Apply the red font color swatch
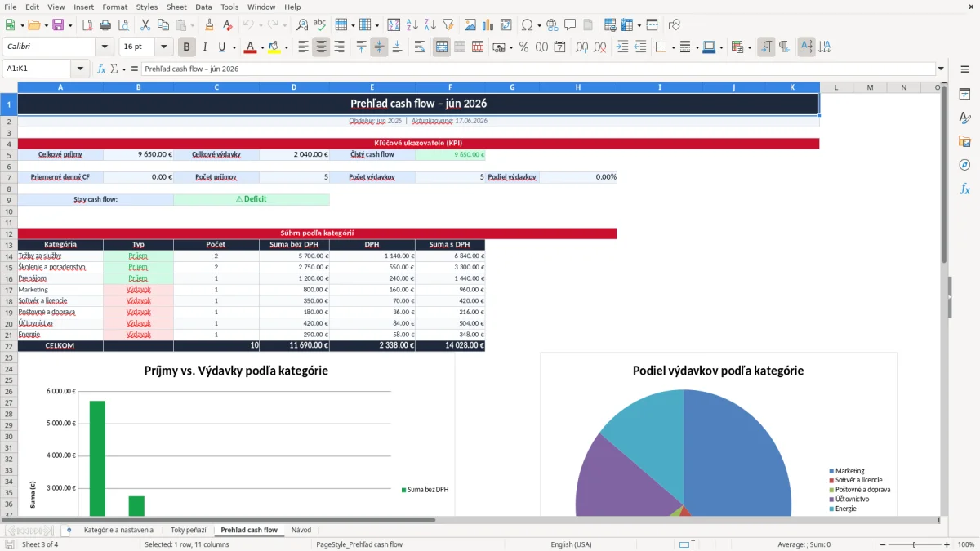980x551 pixels. [251, 47]
